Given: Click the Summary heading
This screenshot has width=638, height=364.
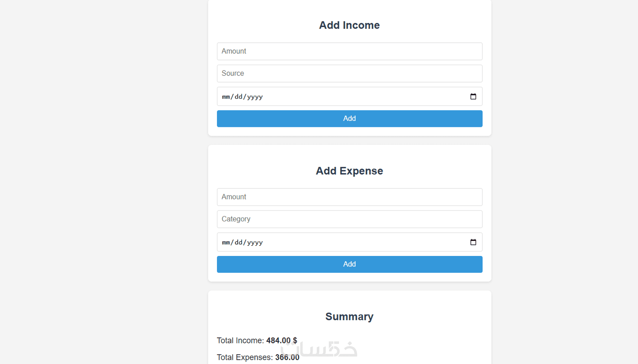Looking at the screenshot, I should pos(349,316).
